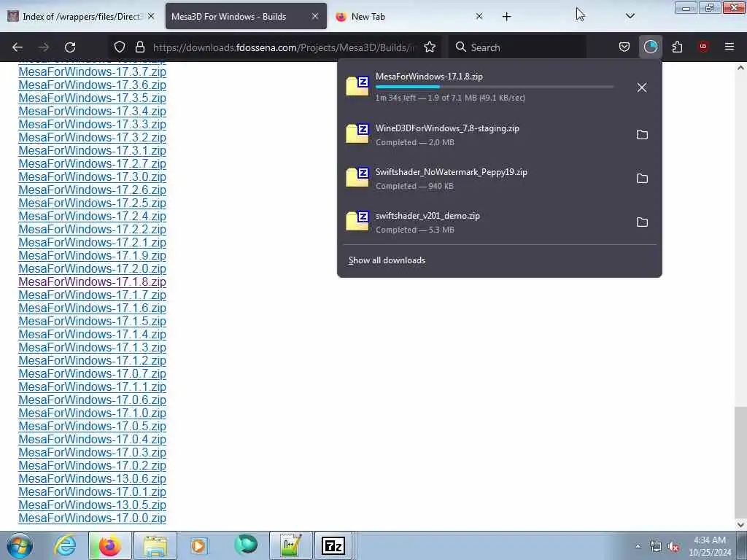747x560 pixels.
Task: Select the MesaForWindows-17.0.7.zip link
Action: click(92, 374)
